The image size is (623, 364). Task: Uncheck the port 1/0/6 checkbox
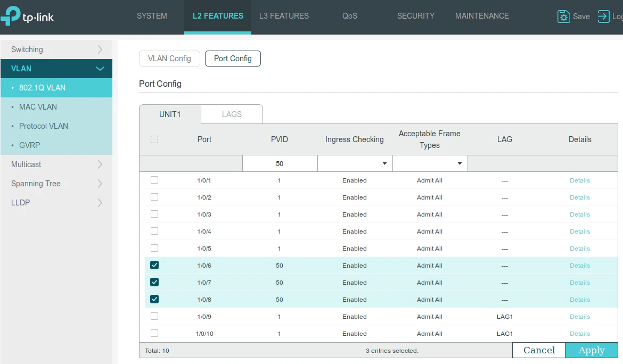(154, 265)
